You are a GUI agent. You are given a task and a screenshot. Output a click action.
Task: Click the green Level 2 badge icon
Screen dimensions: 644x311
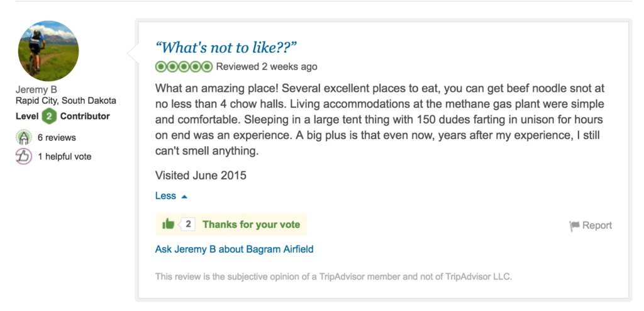(x=49, y=116)
